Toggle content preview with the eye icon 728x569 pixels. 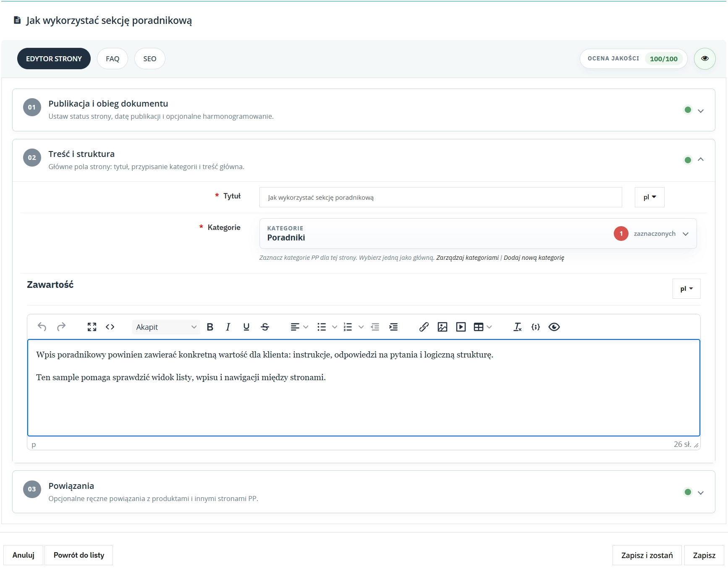[554, 327]
